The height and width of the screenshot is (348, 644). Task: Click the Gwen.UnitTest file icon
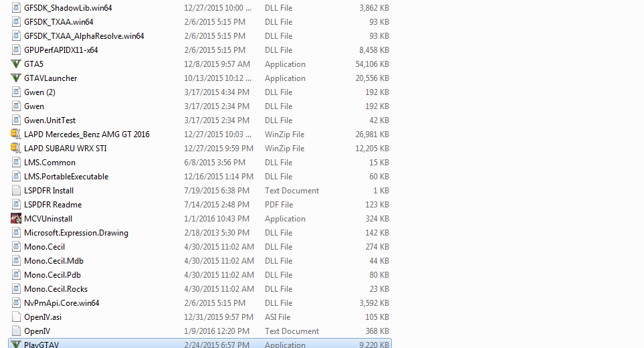(16, 120)
